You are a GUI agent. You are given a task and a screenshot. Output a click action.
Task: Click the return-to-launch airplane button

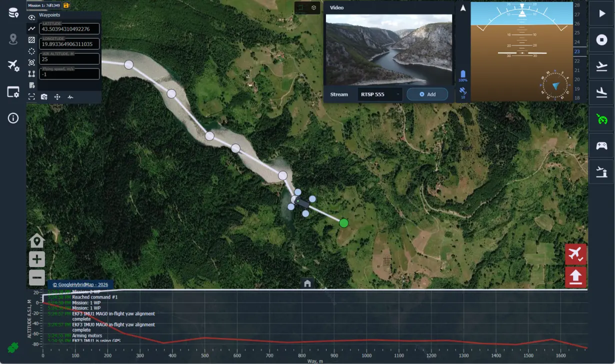pos(601,172)
